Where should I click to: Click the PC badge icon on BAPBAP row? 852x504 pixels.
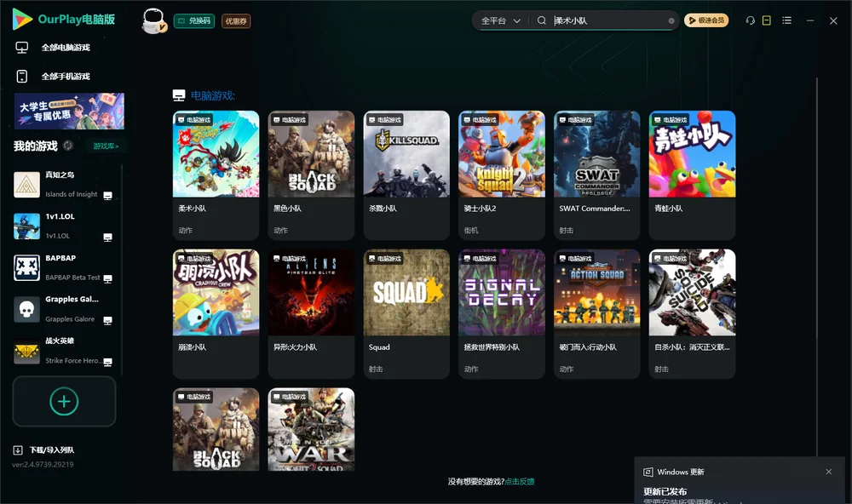pos(107,278)
